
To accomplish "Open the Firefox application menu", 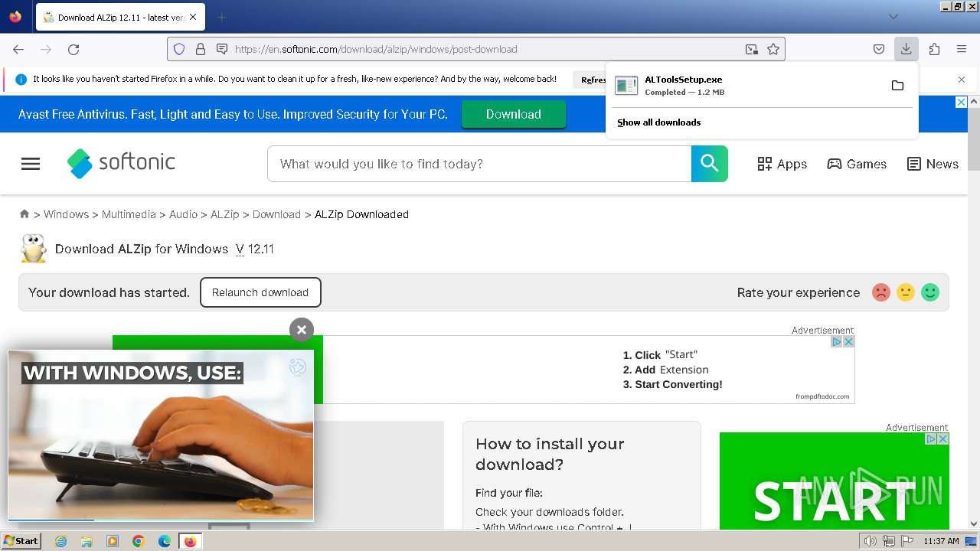I will [x=962, y=49].
